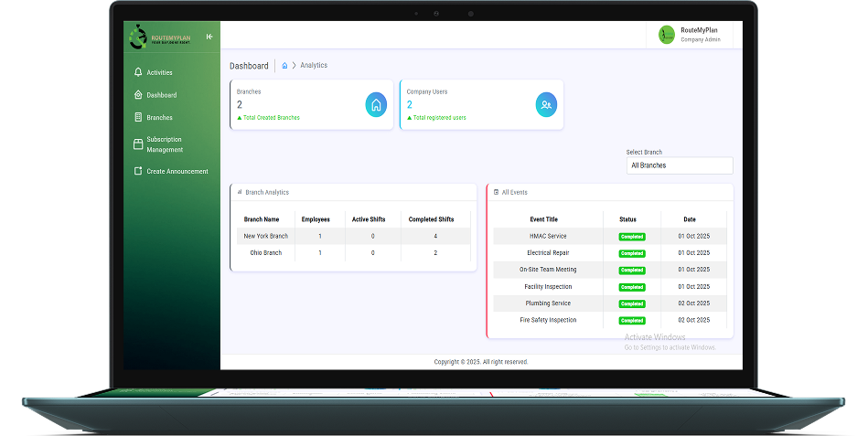Click Completed badge for HMAC Service
868x436 pixels.
click(632, 237)
